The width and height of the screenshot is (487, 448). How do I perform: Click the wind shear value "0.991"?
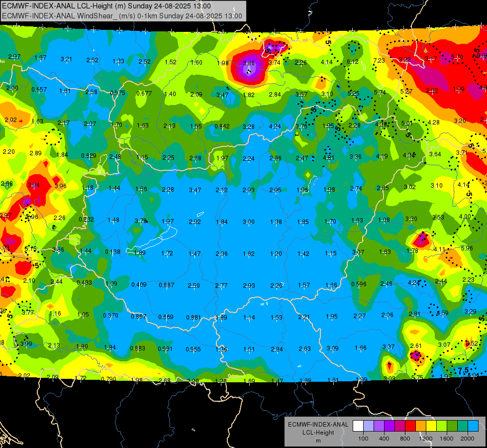coord(165,349)
